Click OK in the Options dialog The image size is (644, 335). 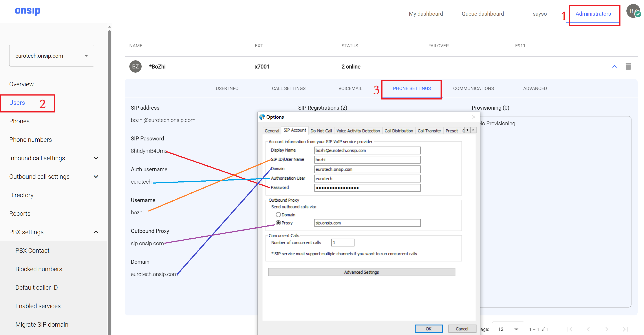coord(428,328)
